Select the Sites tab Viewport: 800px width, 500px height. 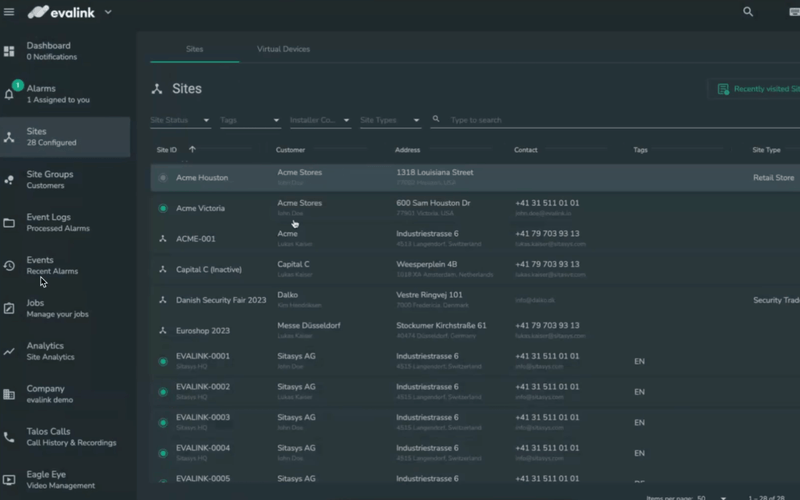pyautogui.click(x=194, y=49)
